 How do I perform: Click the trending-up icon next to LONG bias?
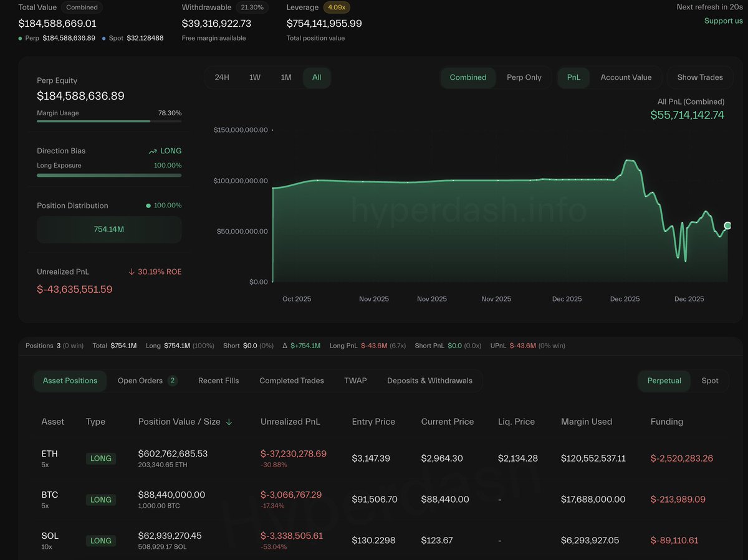tap(153, 151)
